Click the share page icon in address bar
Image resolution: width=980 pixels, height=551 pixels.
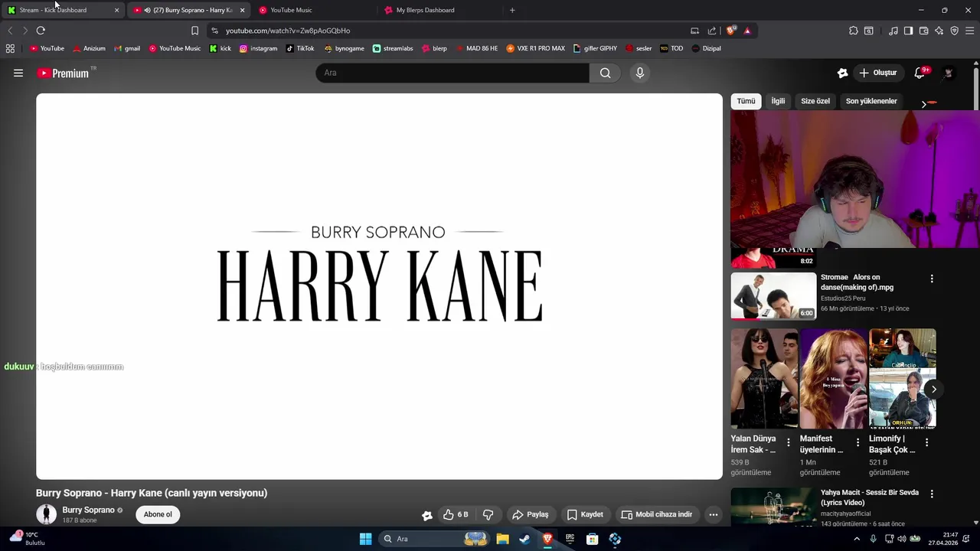pos(712,31)
